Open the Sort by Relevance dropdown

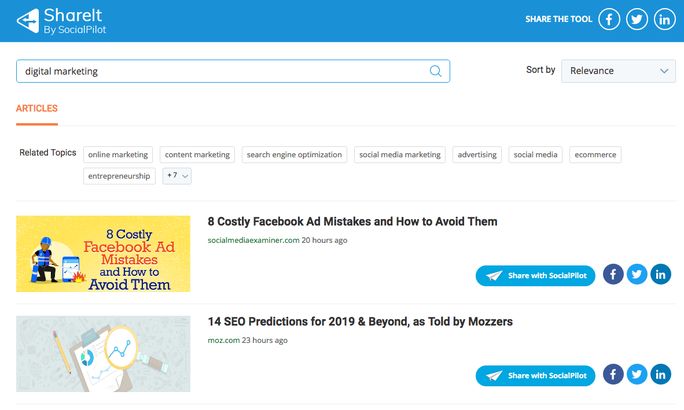[x=618, y=71]
